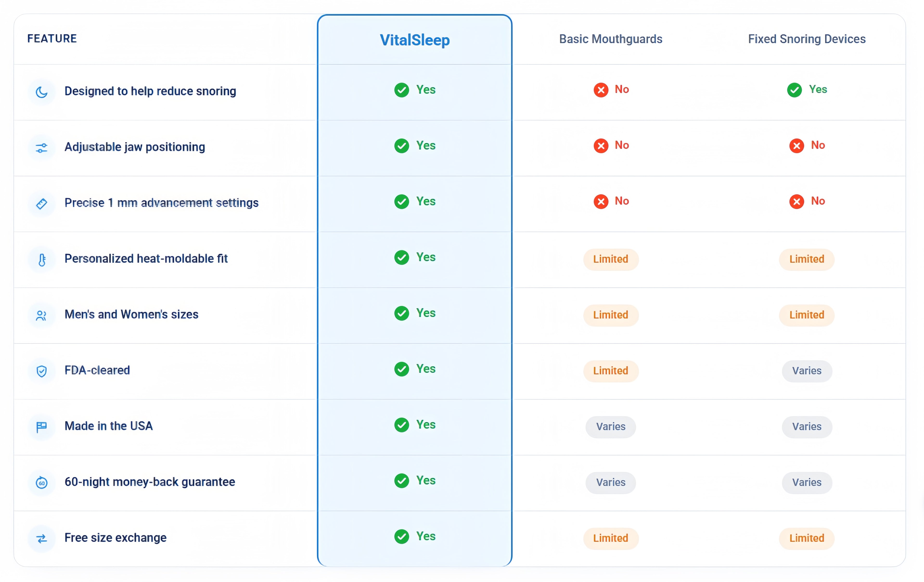Click the ruler icon for 1 mm advancement
Image resolution: width=924 pixels, height=582 pixels.
tap(41, 203)
